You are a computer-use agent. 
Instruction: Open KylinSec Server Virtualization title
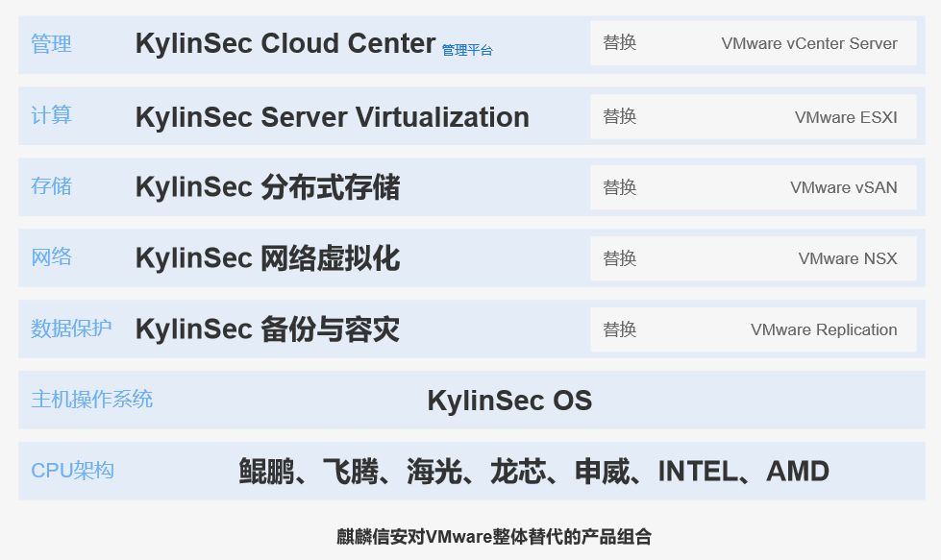point(332,117)
